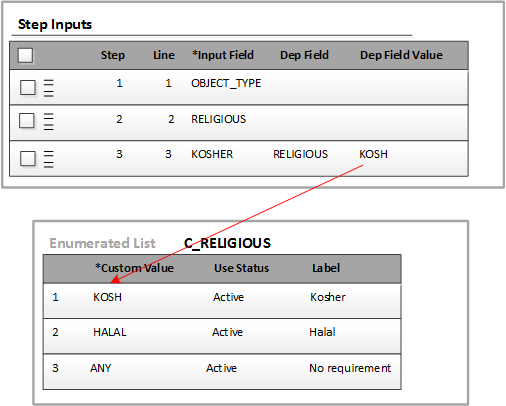Select the OBJECT_TYPE input field cell
Screen dimensions: 506x406
pyautogui.click(x=226, y=83)
